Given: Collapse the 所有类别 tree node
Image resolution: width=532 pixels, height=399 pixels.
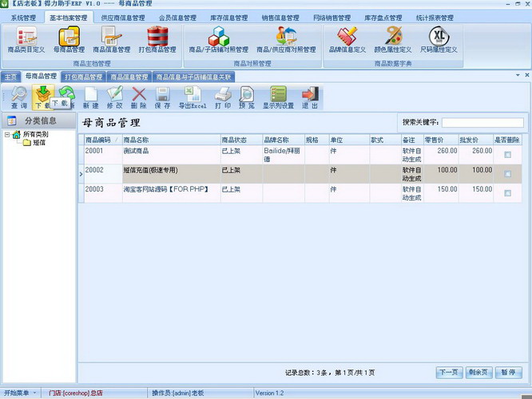Looking at the screenshot, I should (6, 135).
